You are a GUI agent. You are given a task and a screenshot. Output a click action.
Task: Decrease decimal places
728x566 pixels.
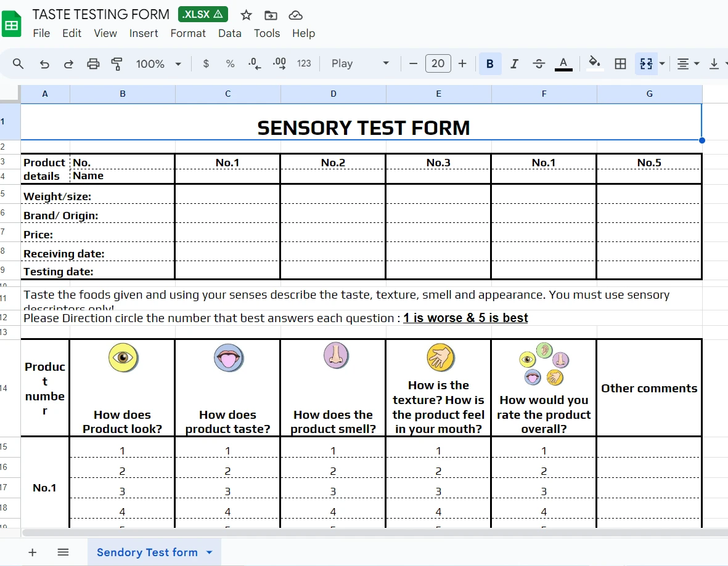click(x=255, y=63)
